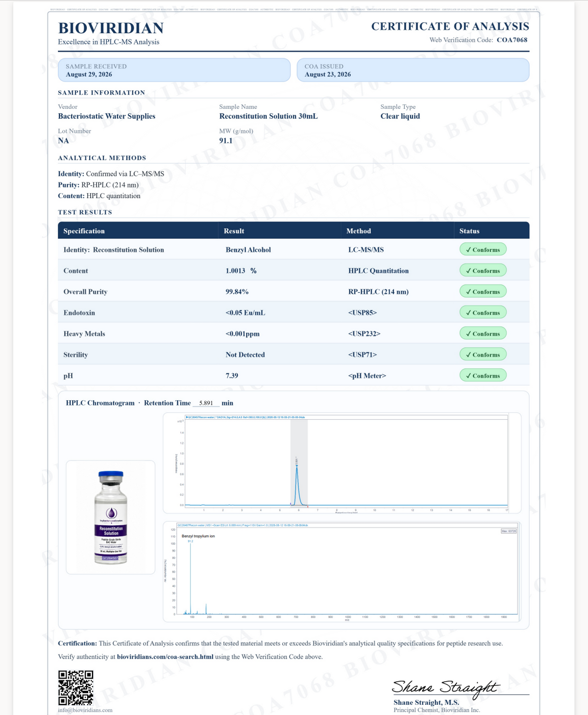Viewport: 588px width, 715px height.
Task: Click the Conforms badge for Identity row
Action: click(x=483, y=250)
